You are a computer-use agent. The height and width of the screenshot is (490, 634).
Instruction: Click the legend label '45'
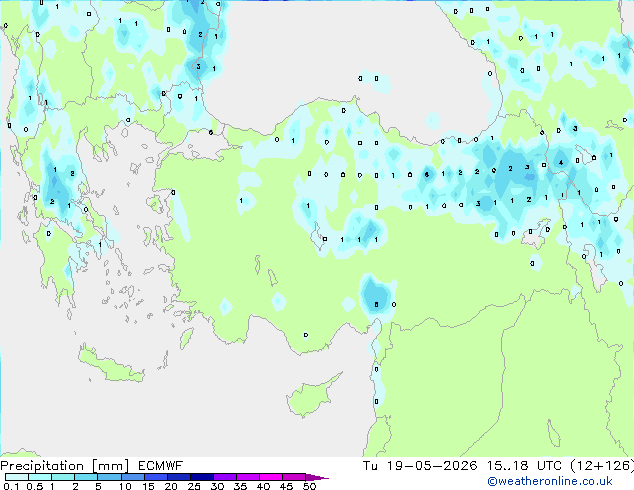pyautogui.click(x=286, y=486)
